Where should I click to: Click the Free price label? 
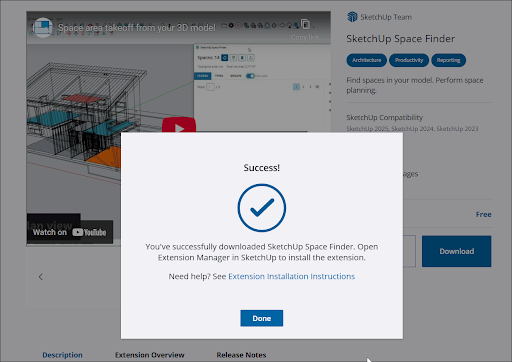click(483, 214)
